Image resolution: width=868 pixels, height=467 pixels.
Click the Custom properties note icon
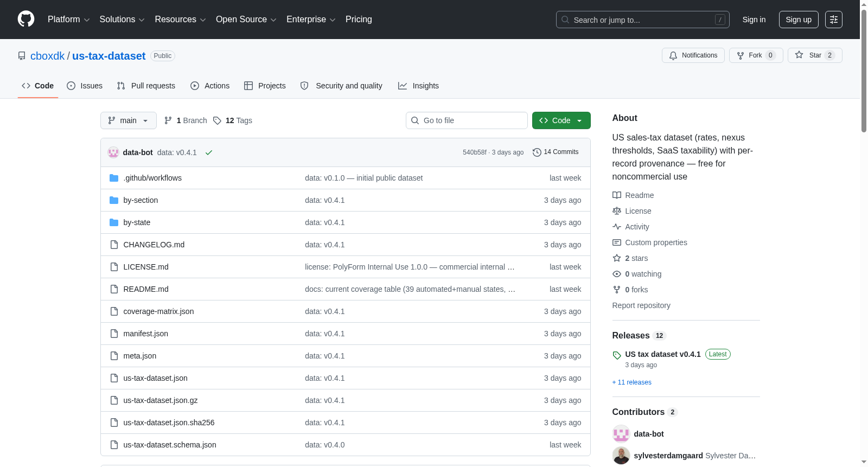tap(617, 242)
